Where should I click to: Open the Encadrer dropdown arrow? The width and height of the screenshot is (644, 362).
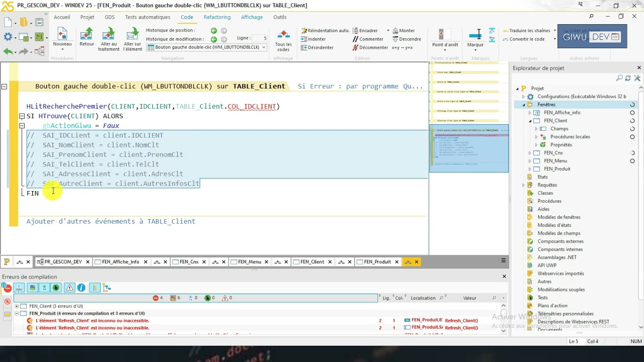tap(388, 31)
